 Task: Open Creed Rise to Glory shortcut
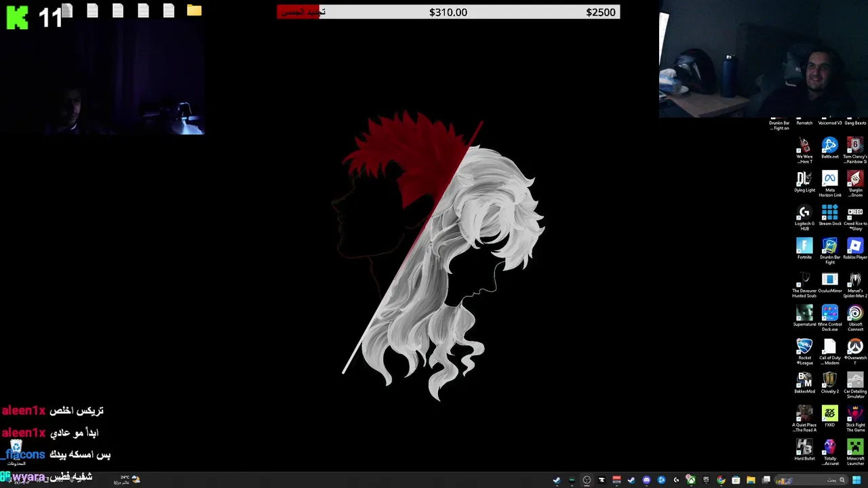(855, 218)
